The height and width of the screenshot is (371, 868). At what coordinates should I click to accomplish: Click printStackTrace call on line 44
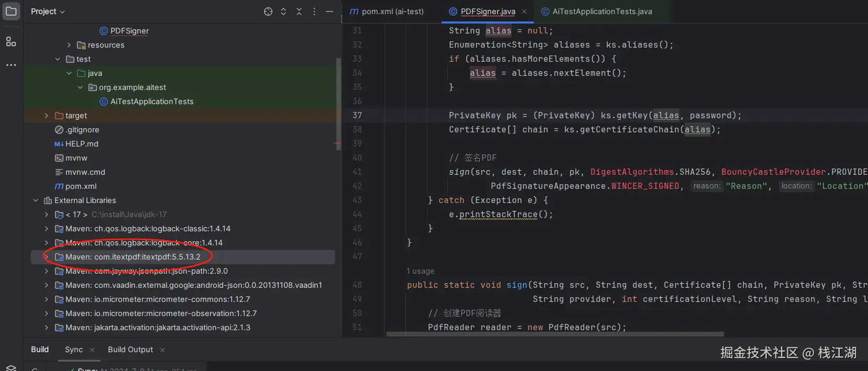pos(498,214)
